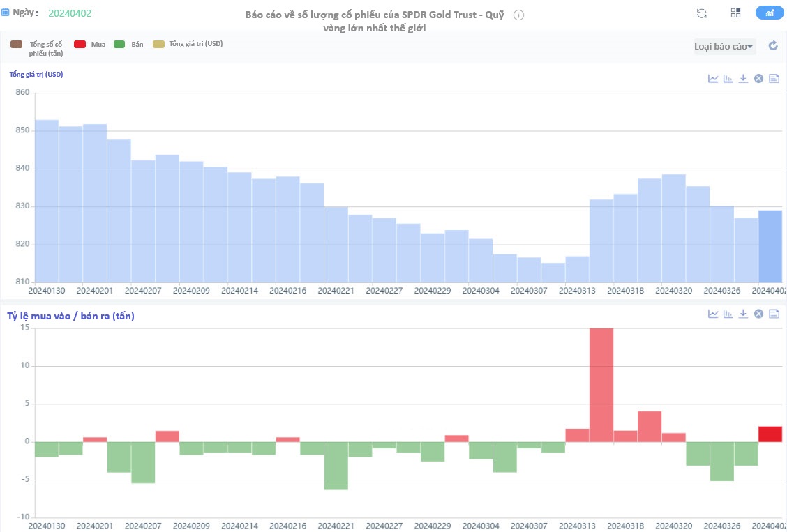The image size is (787, 532).
Task: Click the 20240318 label on the lower chart axis
Action: [x=624, y=526]
